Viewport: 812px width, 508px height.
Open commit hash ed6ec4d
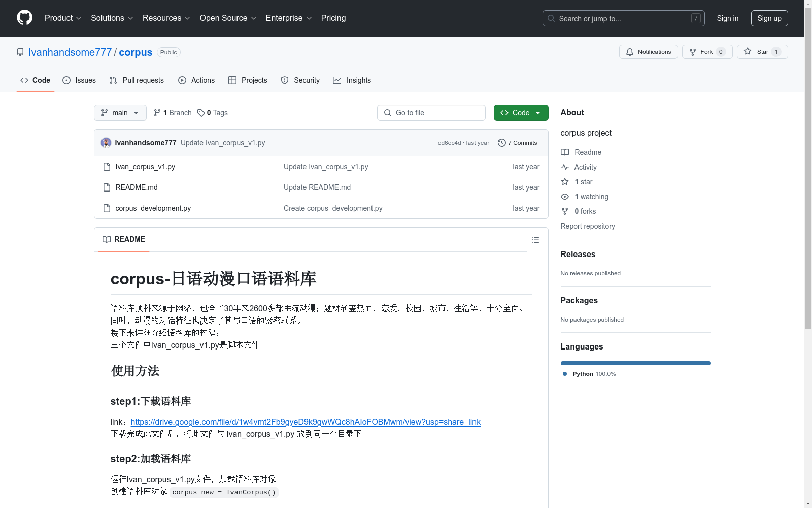pos(449,143)
